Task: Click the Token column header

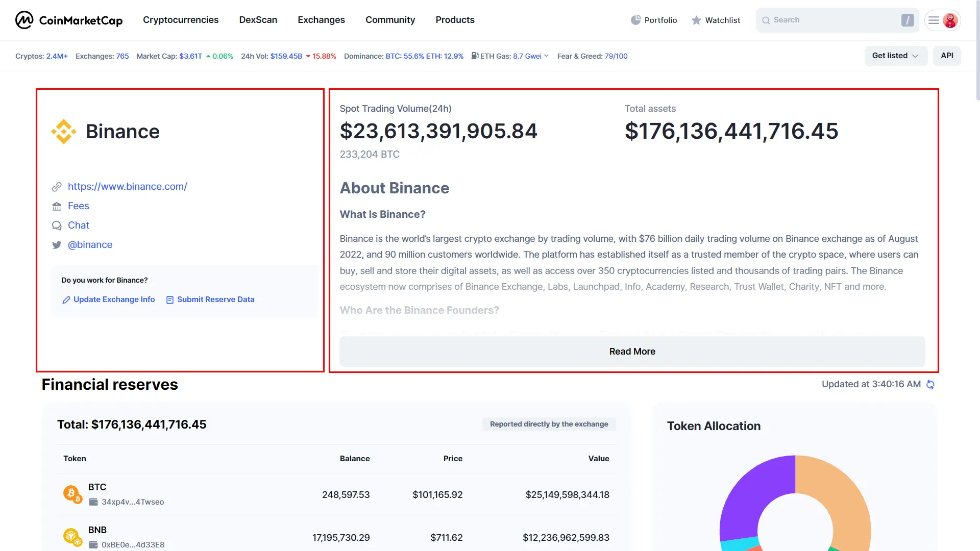Action: tap(75, 459)
